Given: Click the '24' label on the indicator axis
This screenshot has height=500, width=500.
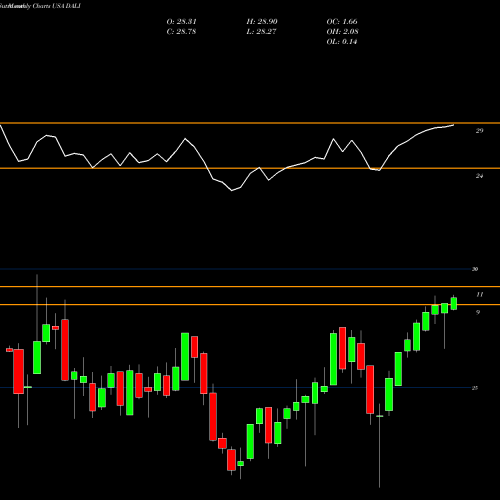Looking at the screenshot, I should point(479,176).
